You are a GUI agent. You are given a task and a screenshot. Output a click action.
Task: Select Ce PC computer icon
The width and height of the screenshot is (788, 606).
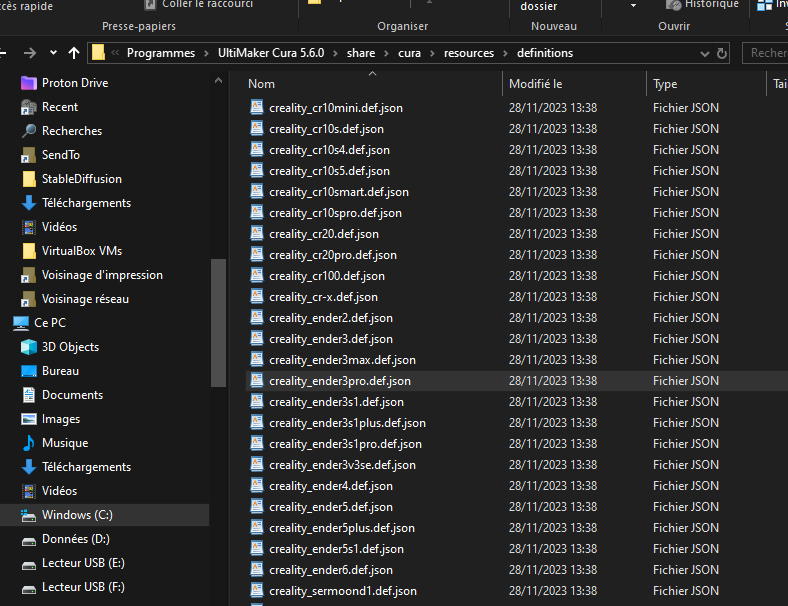(21, 323)
